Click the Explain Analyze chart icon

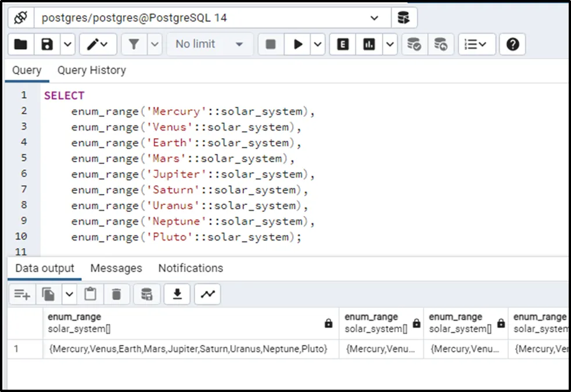(369, 44)
